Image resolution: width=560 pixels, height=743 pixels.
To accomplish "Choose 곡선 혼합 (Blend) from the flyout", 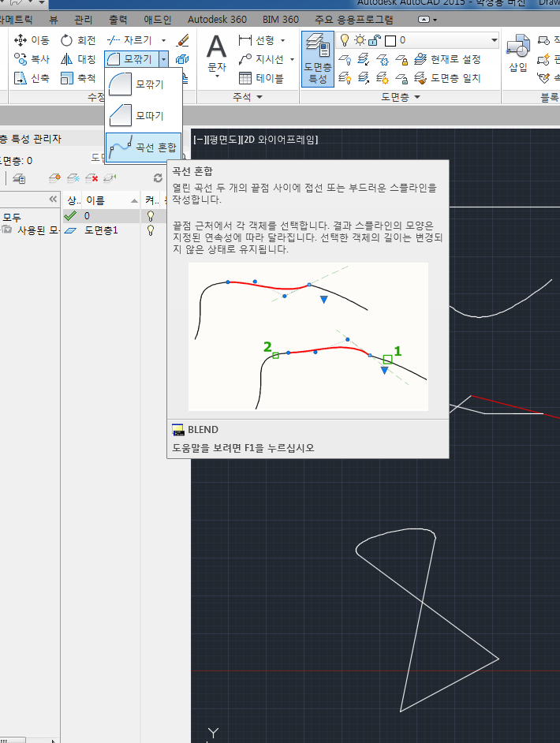I will (143, 147).
